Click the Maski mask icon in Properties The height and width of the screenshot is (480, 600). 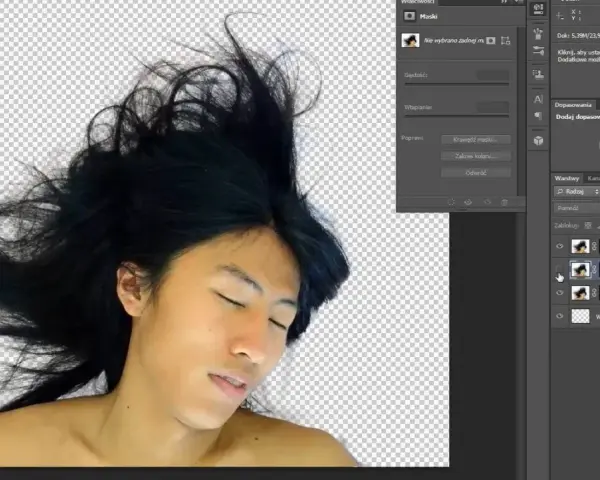[409, 16]
